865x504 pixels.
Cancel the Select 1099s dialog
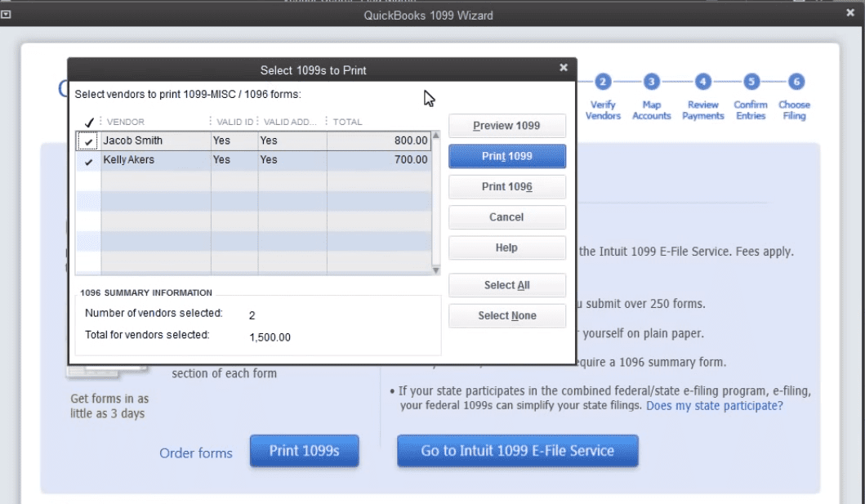[x=506, y=216]
